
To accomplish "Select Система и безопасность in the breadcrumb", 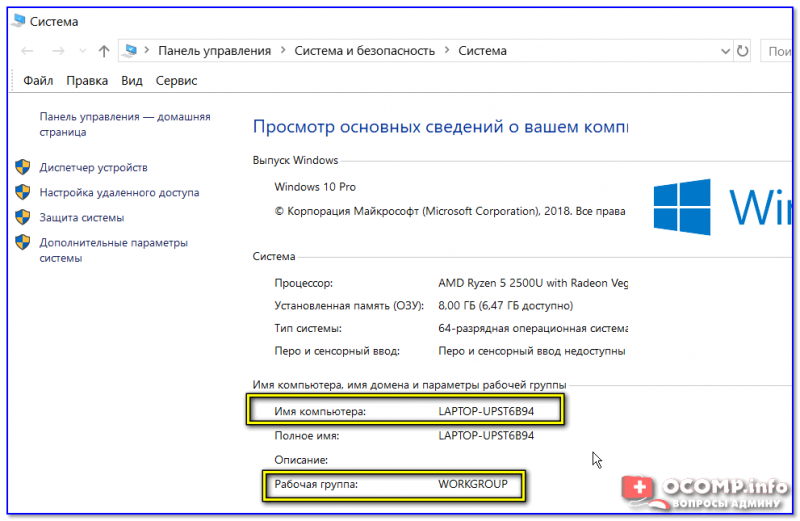I will 365,51.
